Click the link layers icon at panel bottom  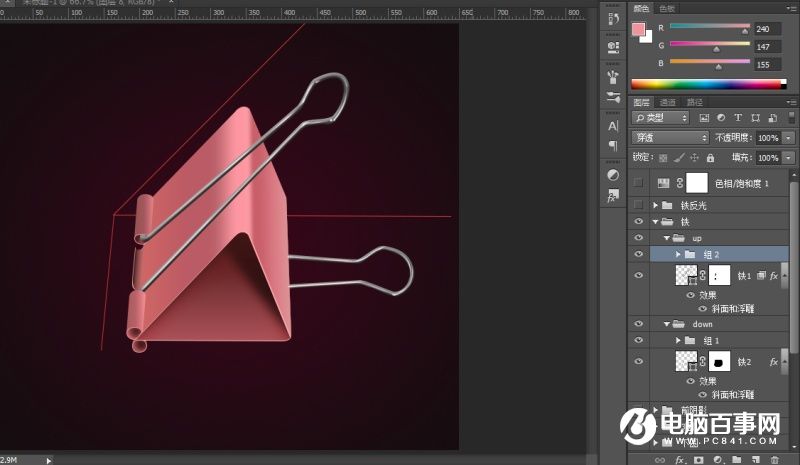coord(660,460)
